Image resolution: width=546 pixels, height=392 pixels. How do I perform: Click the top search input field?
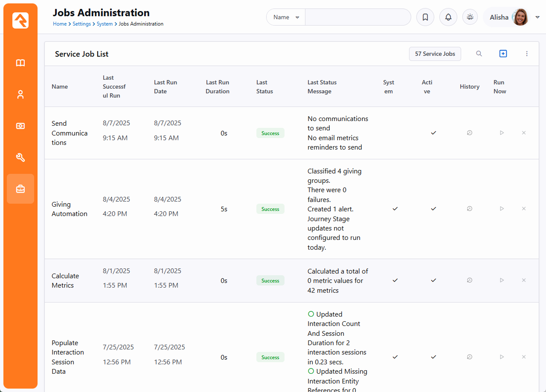click(x=357, y=17)
